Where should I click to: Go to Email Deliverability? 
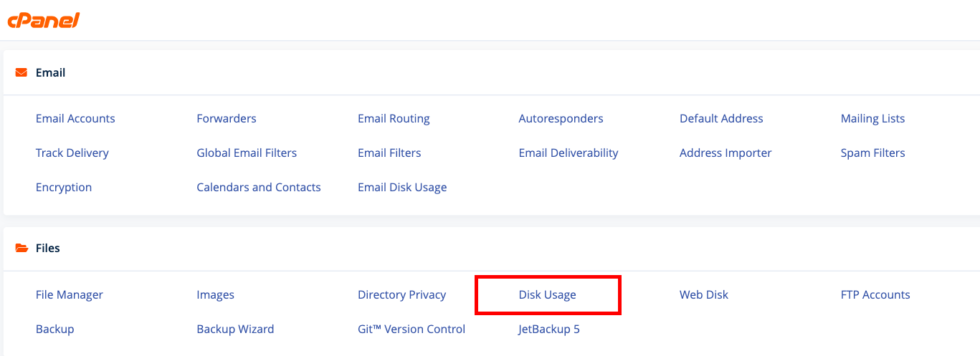tap(569, 153)
